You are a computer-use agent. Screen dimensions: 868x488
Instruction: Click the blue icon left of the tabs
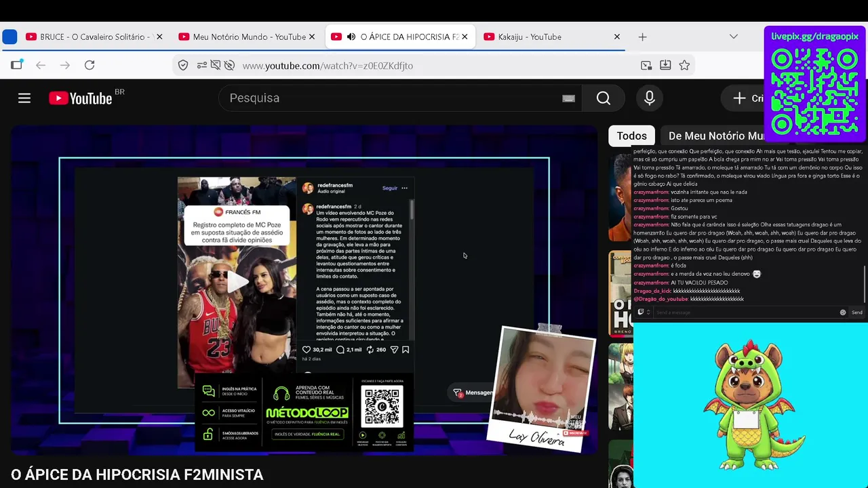[x=9, y=37]
